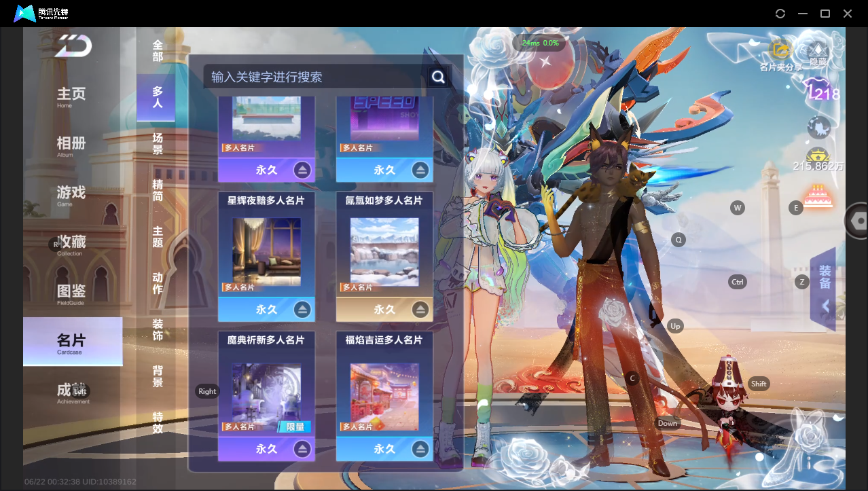Open the 主页 Home sidebar item

[x=71, y=96]
